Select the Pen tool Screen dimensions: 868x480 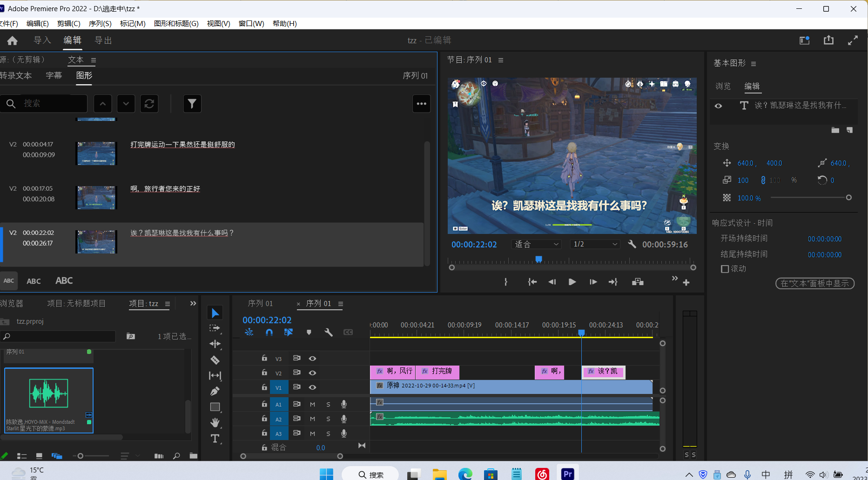[215, 391]
